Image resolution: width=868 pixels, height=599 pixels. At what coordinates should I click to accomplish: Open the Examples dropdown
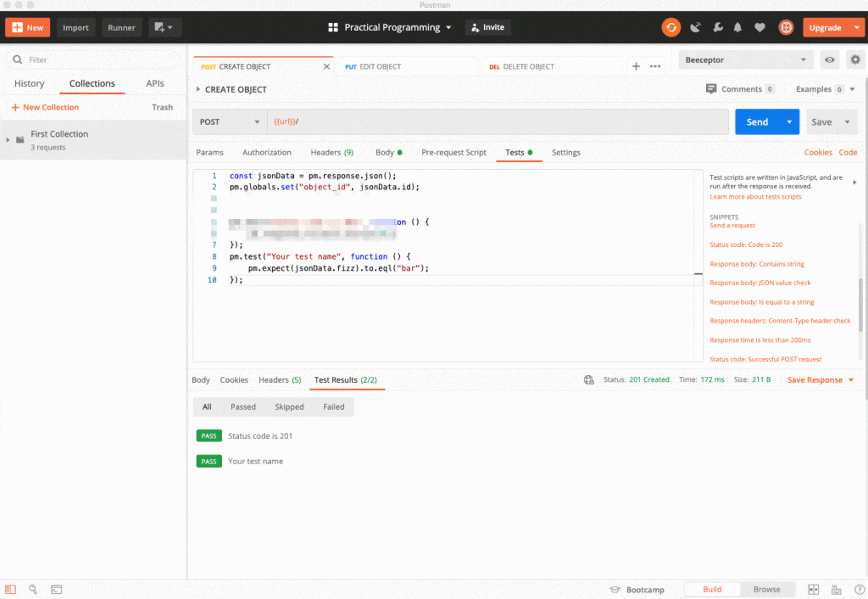[x=825, y=89]
